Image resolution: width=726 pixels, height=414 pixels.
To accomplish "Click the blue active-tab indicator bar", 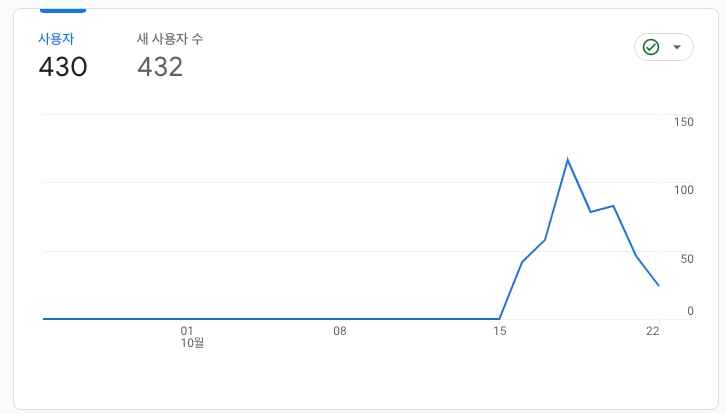I will (x=63, y=11).
